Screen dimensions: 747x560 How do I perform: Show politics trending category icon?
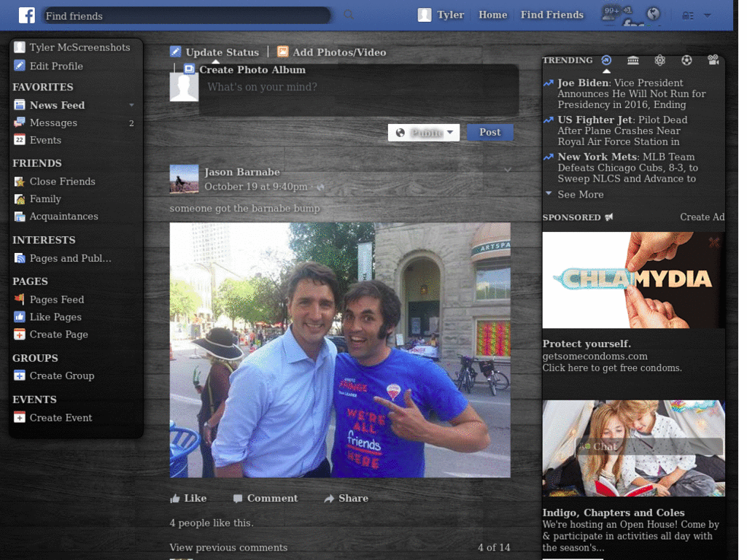[x=633, y=60]
